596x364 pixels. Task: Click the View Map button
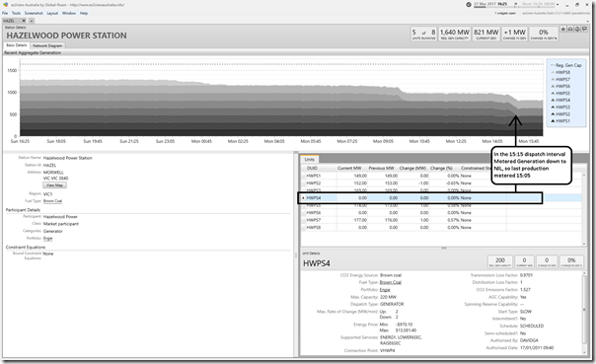[x=54, y=185]
